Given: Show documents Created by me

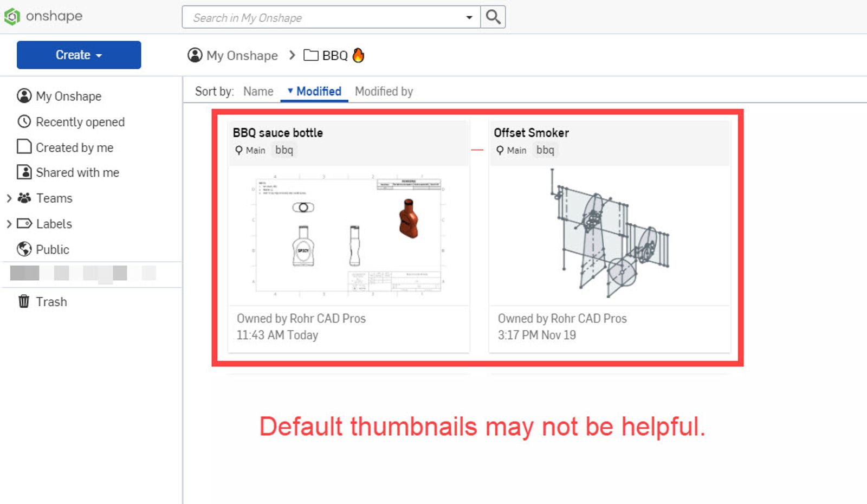Looking at the screenshot, I should click(74, 147).
